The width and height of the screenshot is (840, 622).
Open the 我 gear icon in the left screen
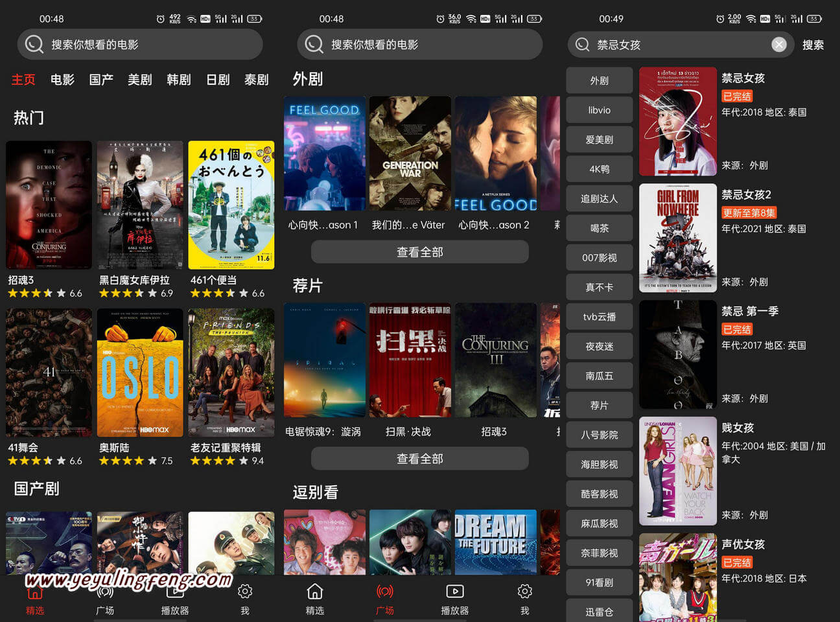coord(245,592)
